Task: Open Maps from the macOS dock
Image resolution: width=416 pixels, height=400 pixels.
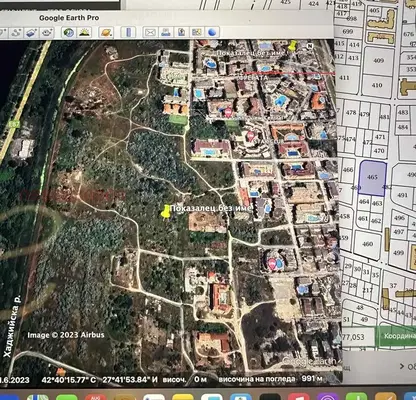Action: click(37, 397)
